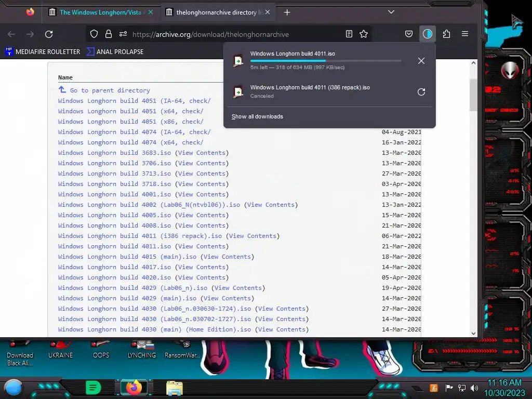The width and height of the screenshot is (532, 399).
Task: View Contents of build 3706.iso
Action: pyautogui.click(x=202, y=163)
